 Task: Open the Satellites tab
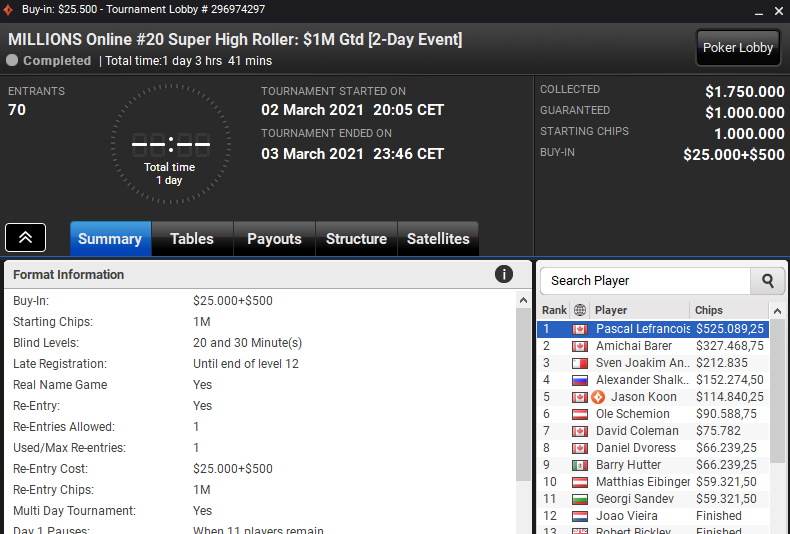pos(438,239)
